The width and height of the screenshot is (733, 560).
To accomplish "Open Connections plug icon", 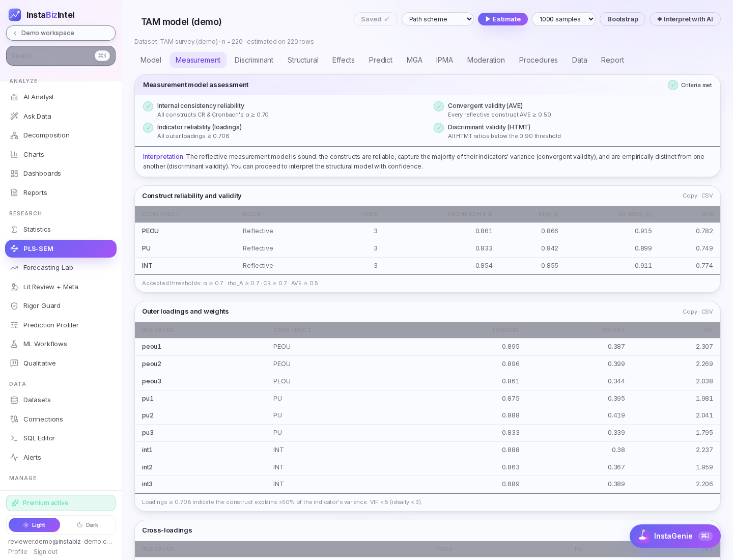I will point(14,419).
